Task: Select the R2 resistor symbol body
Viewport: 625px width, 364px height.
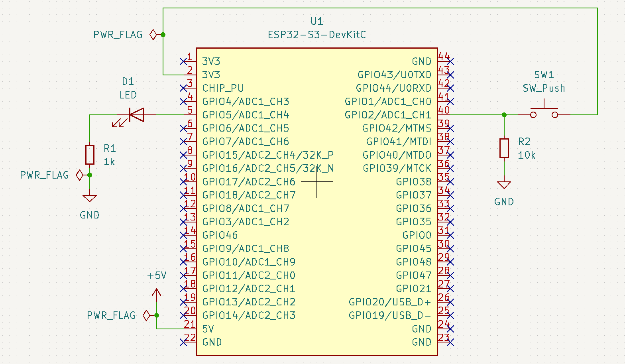Action: 504,148
